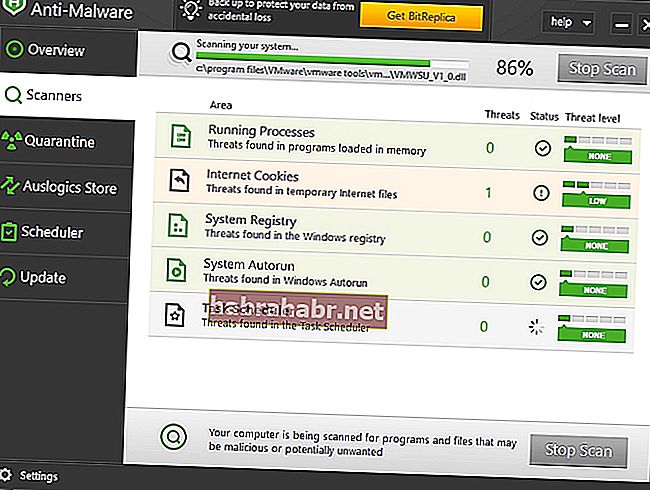Open Settings
This screenshot has height=490, width=650.
pos(39,476)
